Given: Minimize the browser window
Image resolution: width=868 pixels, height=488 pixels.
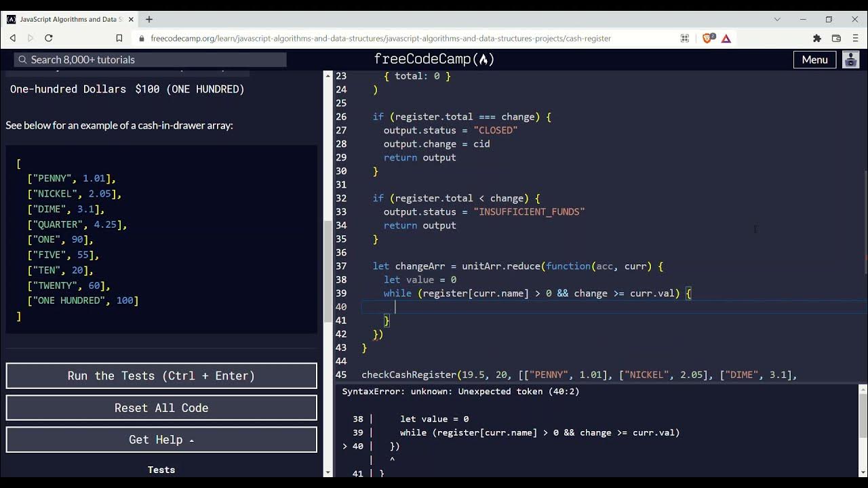Looking at the screenshot, I should tap(803, 19).
